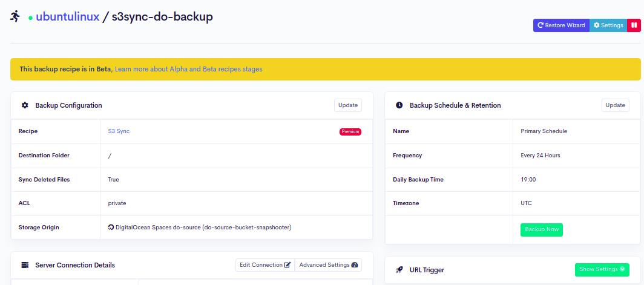Click the 'URL Trigger' panel heading

(x=427, y=270)
